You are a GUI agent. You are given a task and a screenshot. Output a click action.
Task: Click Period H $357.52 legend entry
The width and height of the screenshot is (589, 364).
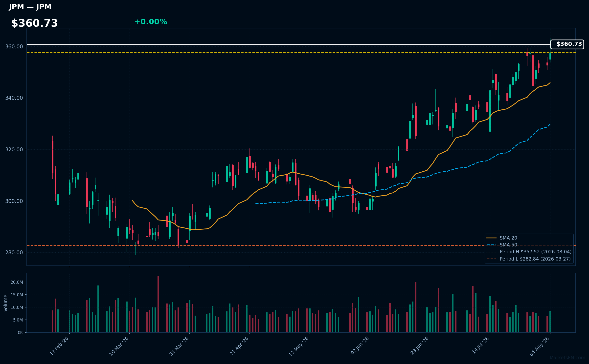tap(529, 252)
